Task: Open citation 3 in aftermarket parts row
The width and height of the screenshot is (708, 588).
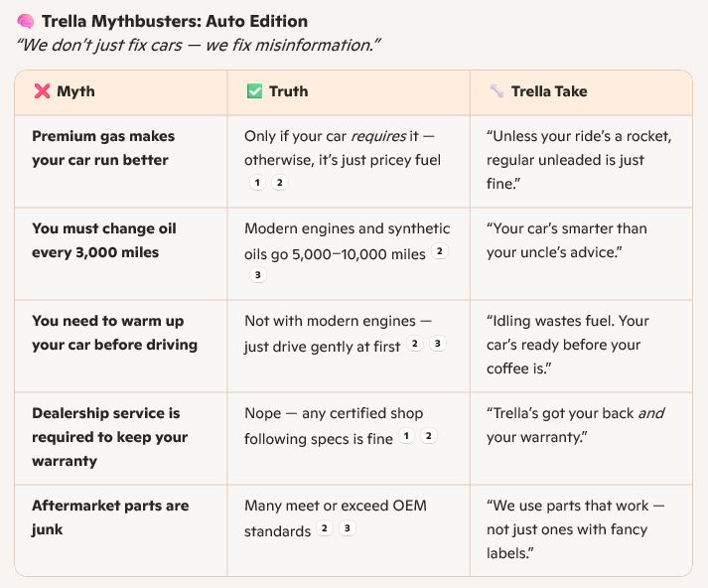Action: pyautogui.click(x=347, y=528)
